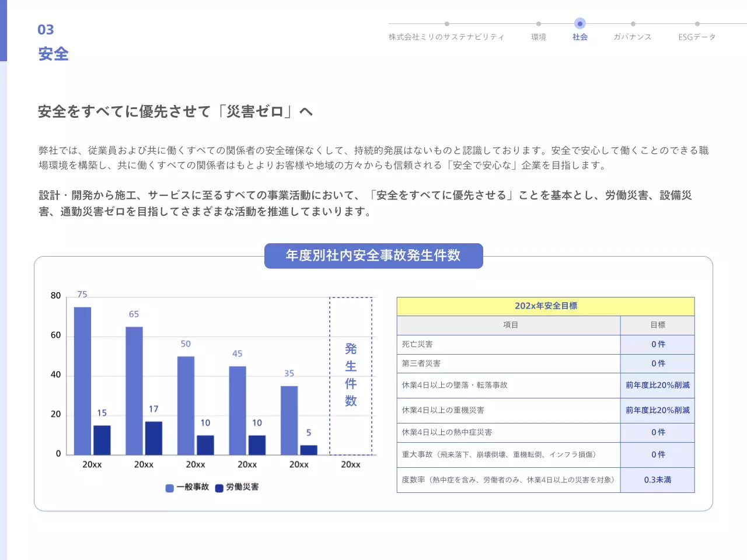Click the highlighted dot above 社会
The width and height of the screenshot is (747, 560).
click(x=580, y=24)
